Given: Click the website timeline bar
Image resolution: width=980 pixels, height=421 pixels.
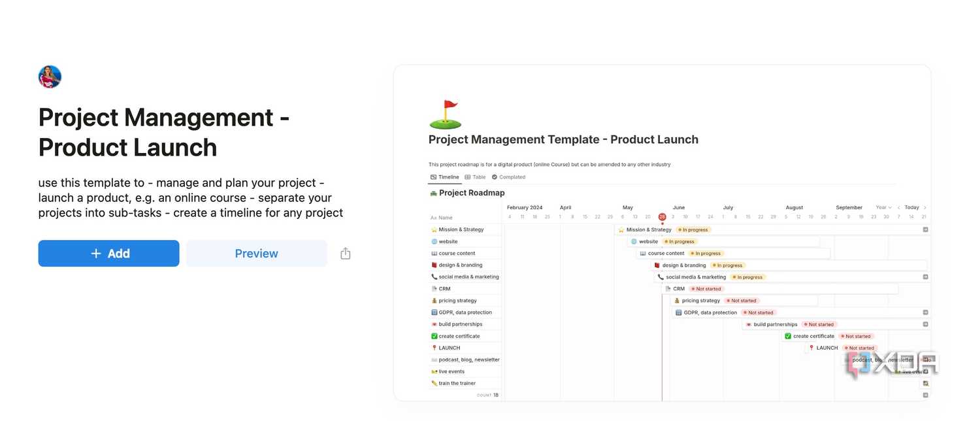Looking at the screenshot, I should tap(723, 241).
